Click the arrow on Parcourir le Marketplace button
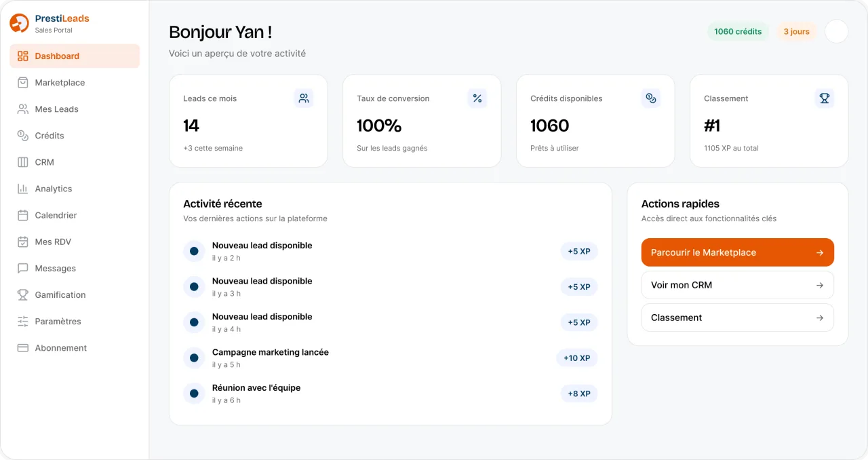The height and width of the screenshot is (460, 868). pos(820,252)
